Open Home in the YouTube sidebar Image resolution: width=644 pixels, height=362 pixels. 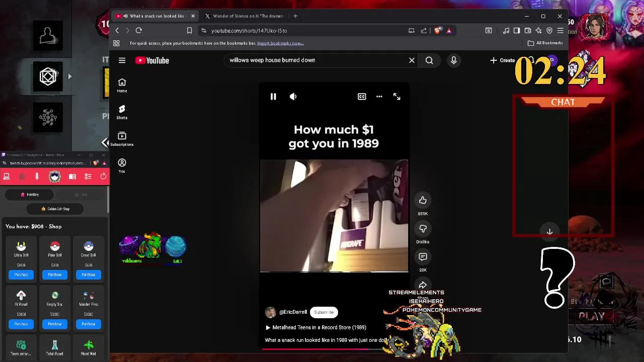click(x=122, y=85)
